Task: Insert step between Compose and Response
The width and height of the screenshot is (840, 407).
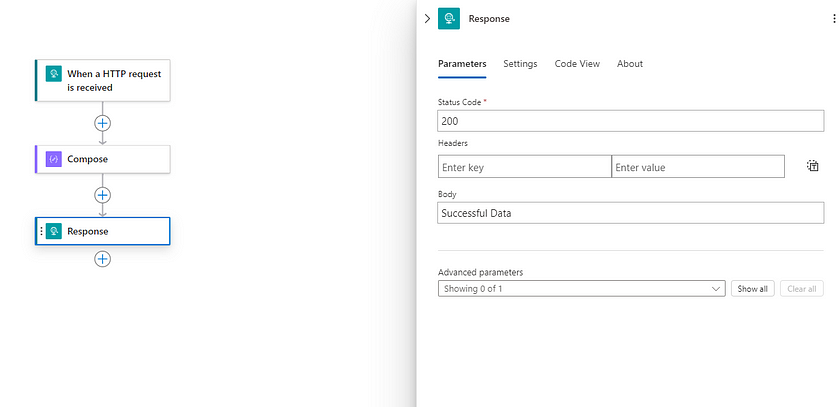Action: coord(102,195)
